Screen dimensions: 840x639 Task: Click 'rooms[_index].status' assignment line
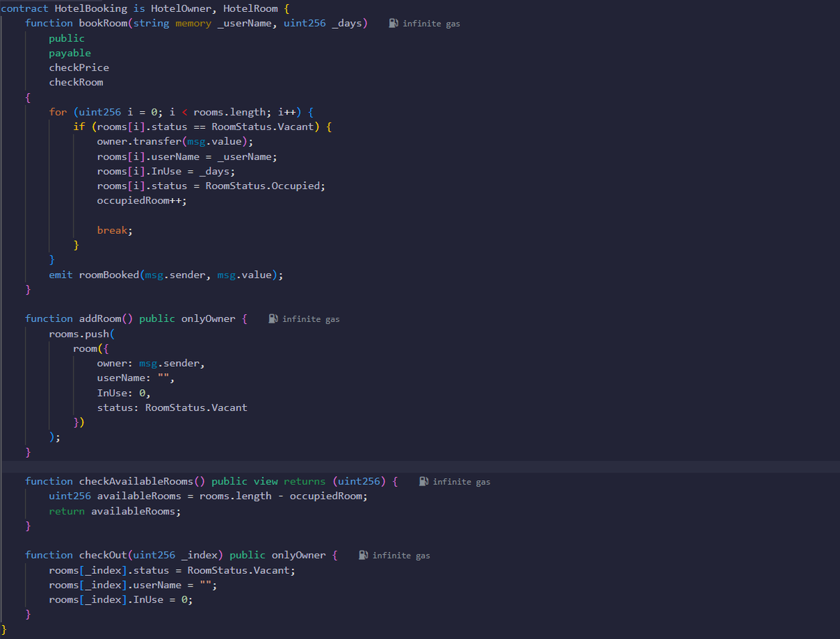(172, 570)
